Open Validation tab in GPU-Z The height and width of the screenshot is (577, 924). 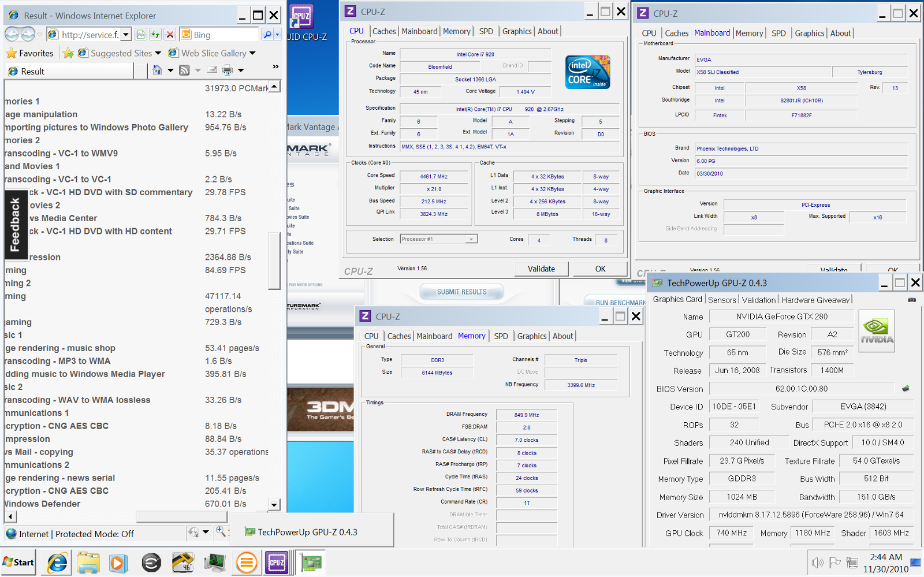[x=758, y=300]
